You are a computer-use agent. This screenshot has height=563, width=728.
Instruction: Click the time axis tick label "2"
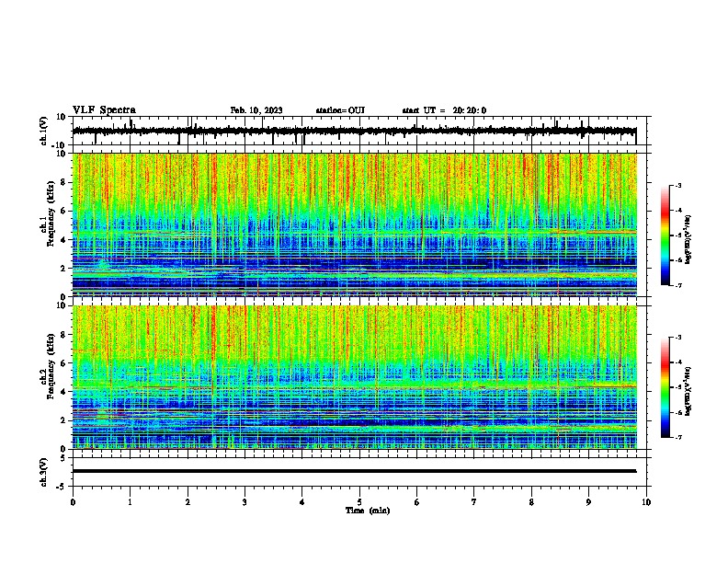coord(188,502)
